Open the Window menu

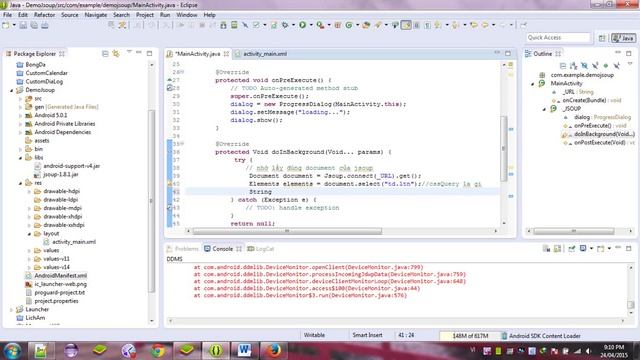187,15
